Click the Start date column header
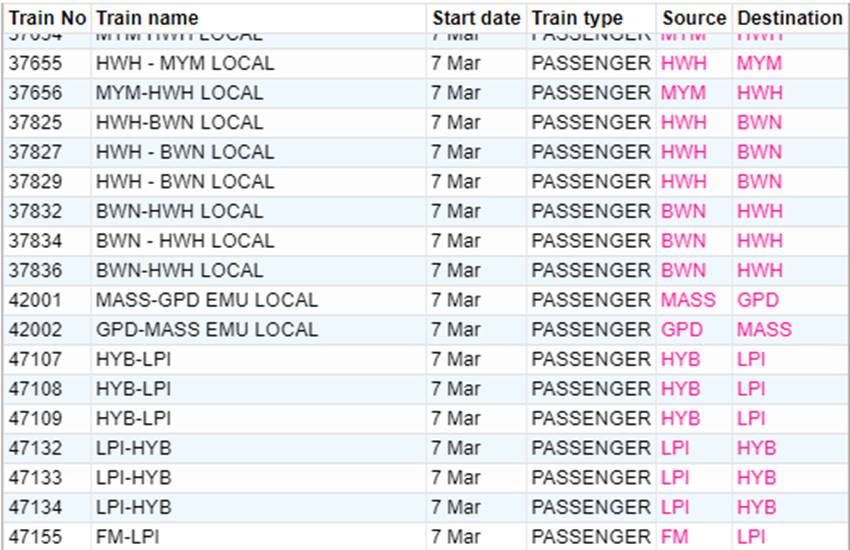Image resolution: width=850 pixels, height=550 pixels. pos(476,18)
